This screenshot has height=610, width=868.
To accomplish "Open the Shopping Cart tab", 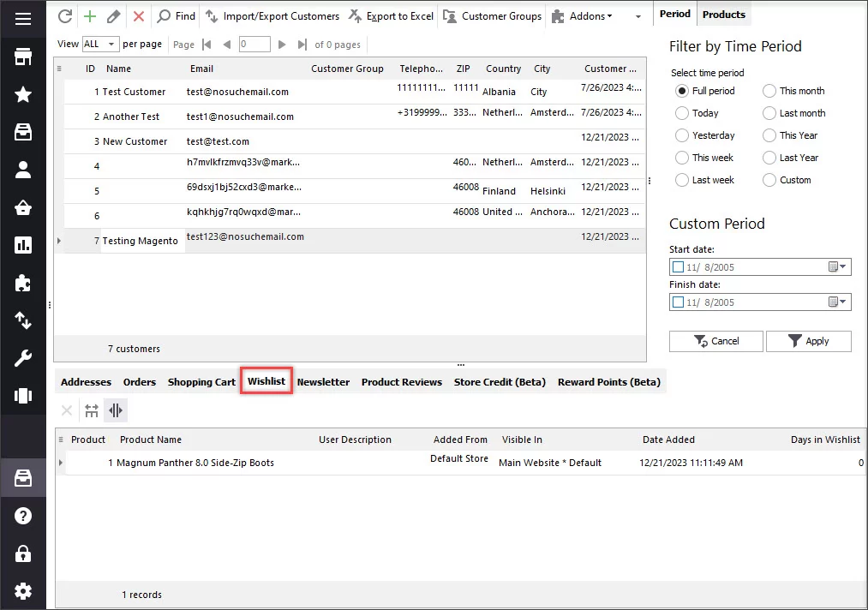I will click(201, 382).
